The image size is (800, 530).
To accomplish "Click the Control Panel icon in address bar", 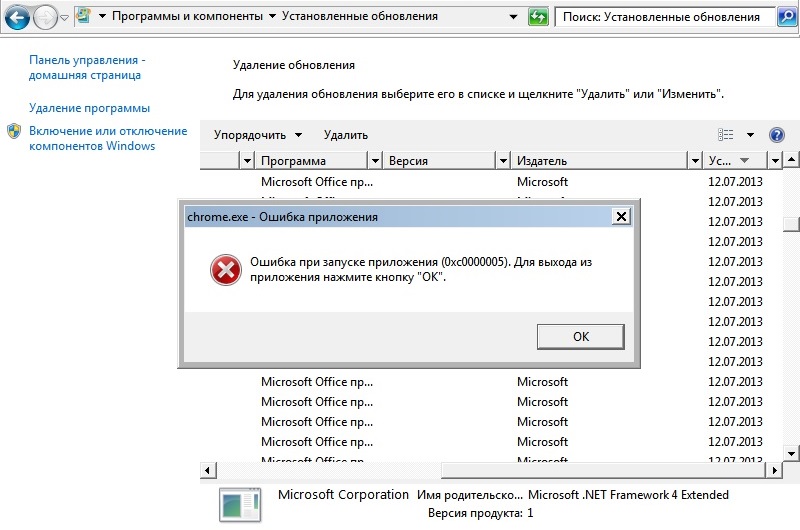I will [x=84, y=16].
